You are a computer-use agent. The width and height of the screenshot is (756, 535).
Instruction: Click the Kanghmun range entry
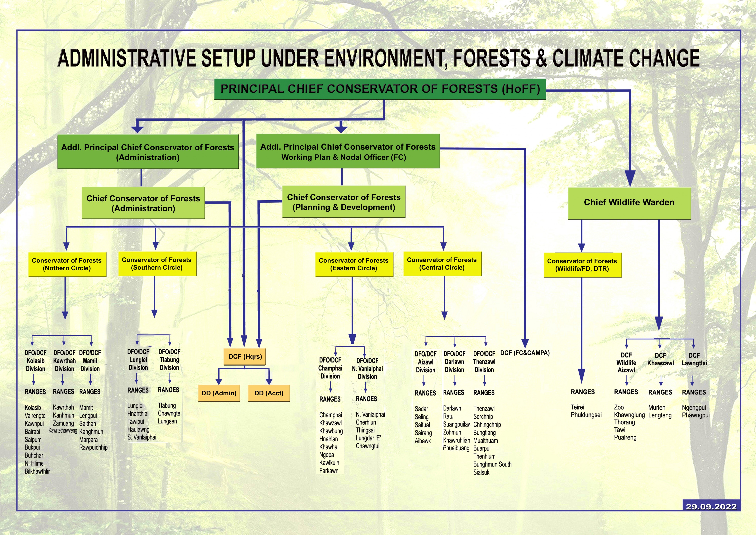(91, 432)
